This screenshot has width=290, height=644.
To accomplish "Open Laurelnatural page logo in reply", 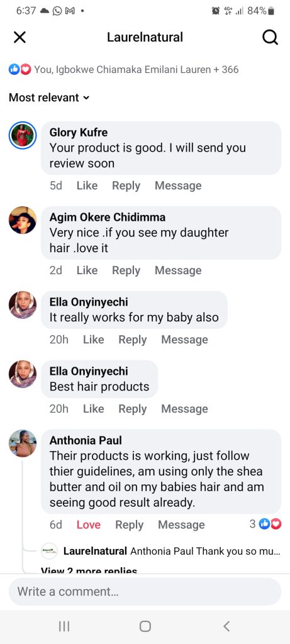I will pos(50,551).
